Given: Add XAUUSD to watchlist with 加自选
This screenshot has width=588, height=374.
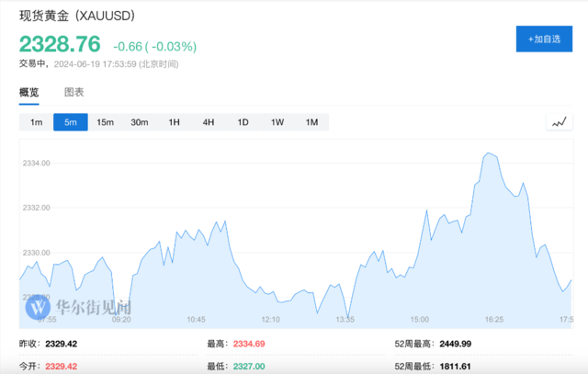Looking at the screenshot, I should click(544, 39).
